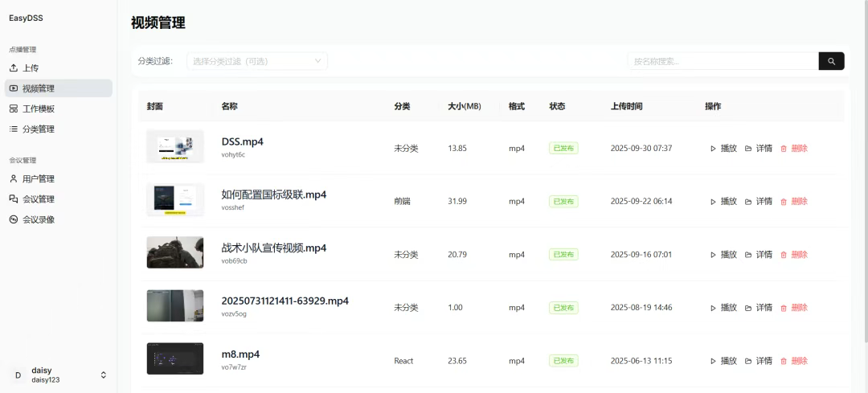The image size is (868, 393).
Task: Delete 20250731121411-63929.mp4
Action: [794, 308]
